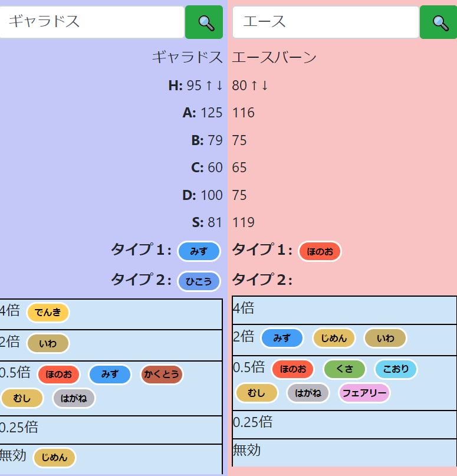Click the ひこう badge at Gyarados タイプ2
Viewport: 457px width, 476px height.
tap(199, 281)
